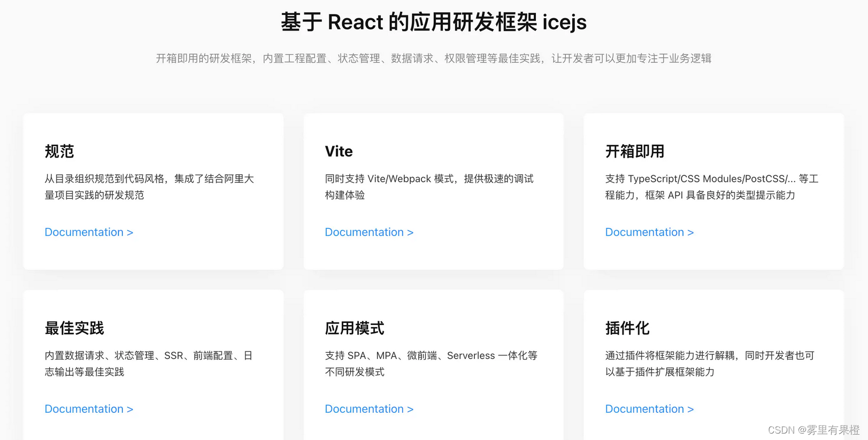Screen dimensions: 868x440
Task: Open Documentation link in 开箱即用 card
Action: click(649, 232)
